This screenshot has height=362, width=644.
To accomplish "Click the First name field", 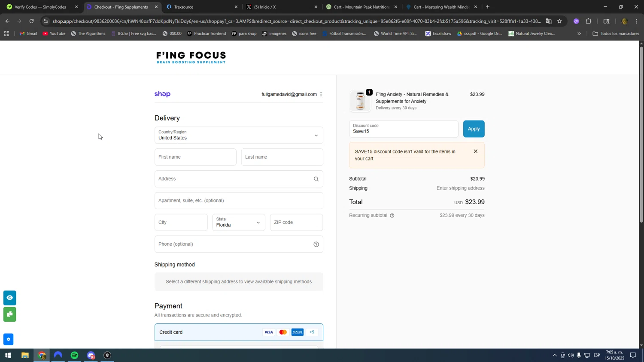I will [195, 157].
